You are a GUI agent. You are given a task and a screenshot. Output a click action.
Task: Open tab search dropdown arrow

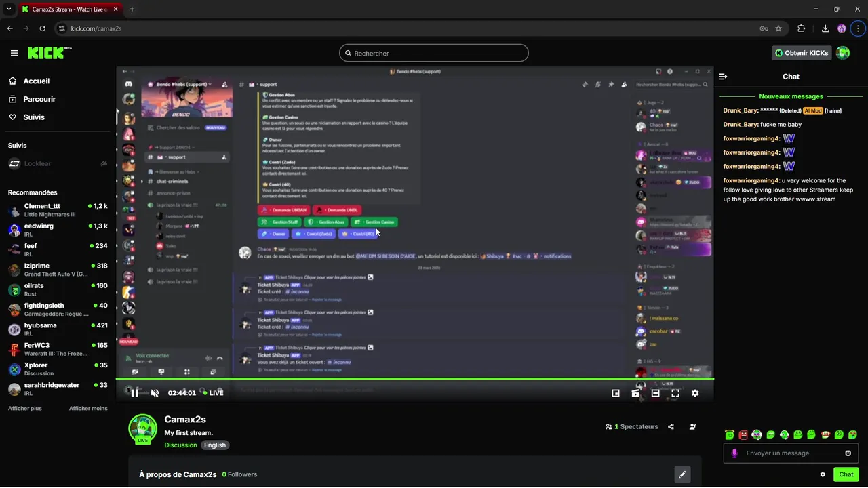click(x=9, y=9)
